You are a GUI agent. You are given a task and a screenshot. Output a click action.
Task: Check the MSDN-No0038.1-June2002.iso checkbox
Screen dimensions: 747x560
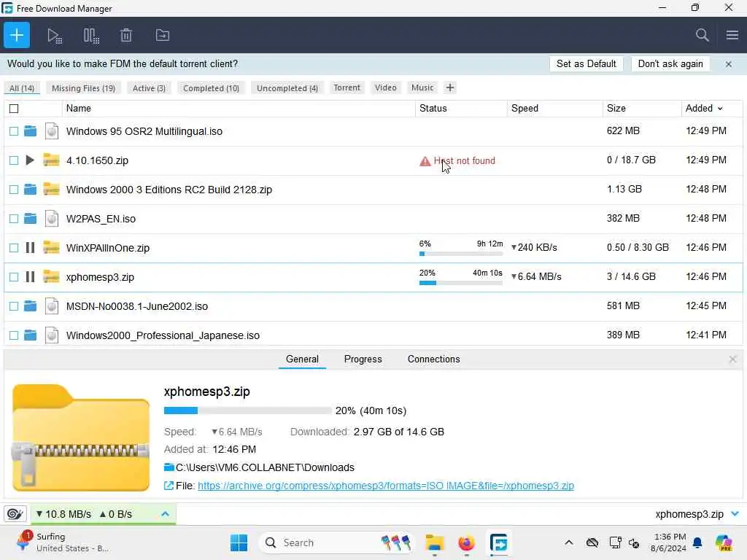click(x=14, y=306)
